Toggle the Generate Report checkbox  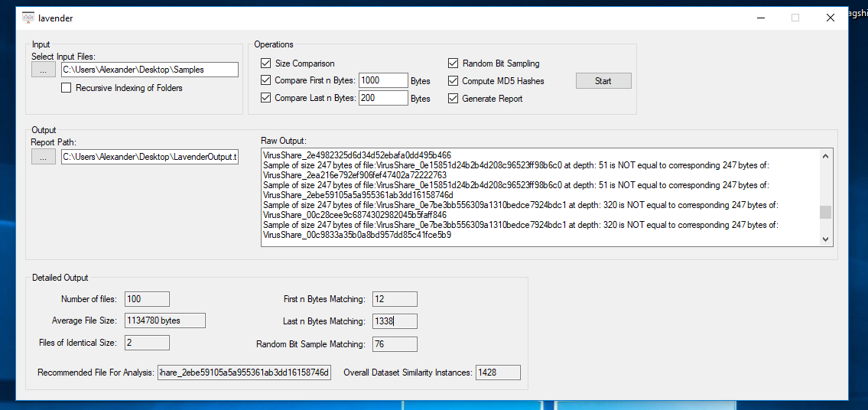click(454, 98)
